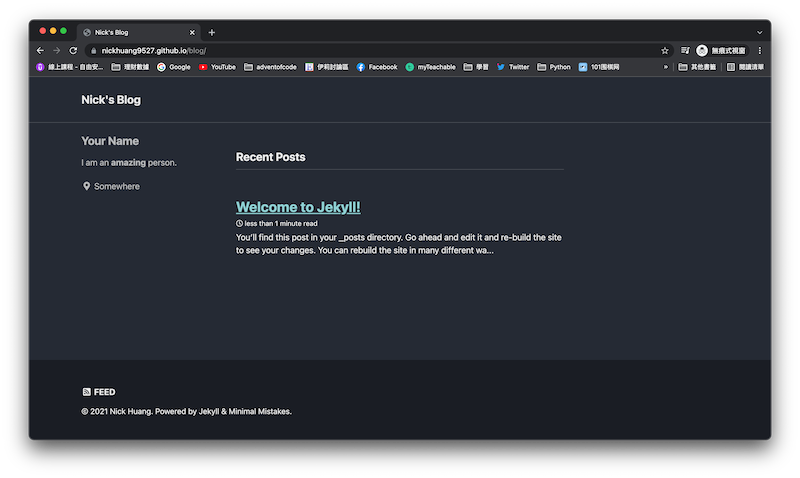
Task: Open the 其他書籤 bookmarks folder
Action: 697,67
